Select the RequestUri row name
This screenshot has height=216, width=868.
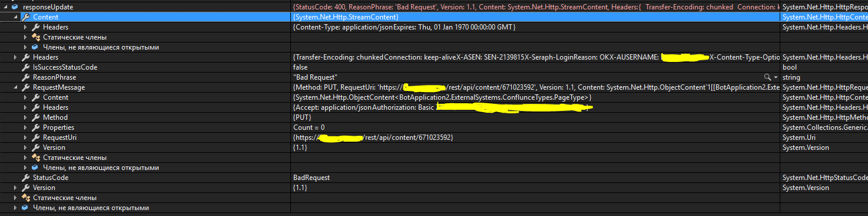tap(59, 138)
